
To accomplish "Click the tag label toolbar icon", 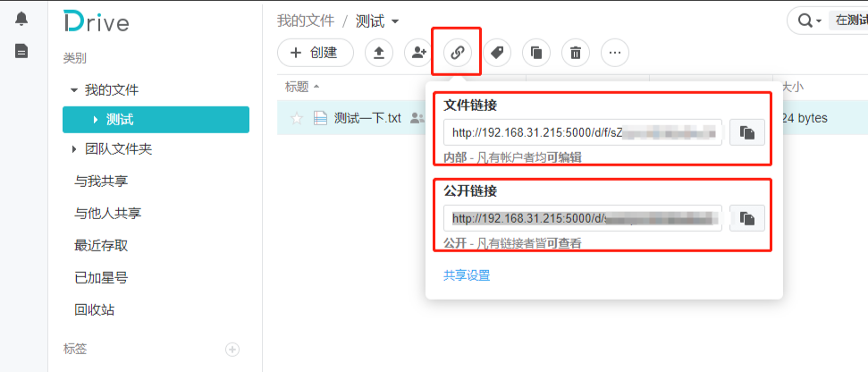I will [x=497, y=53].
